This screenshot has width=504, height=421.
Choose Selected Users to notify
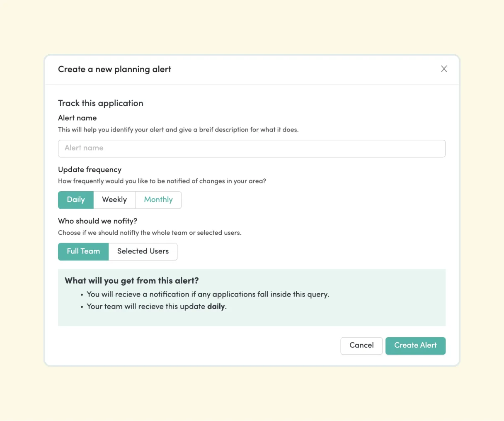click(143, 251)
